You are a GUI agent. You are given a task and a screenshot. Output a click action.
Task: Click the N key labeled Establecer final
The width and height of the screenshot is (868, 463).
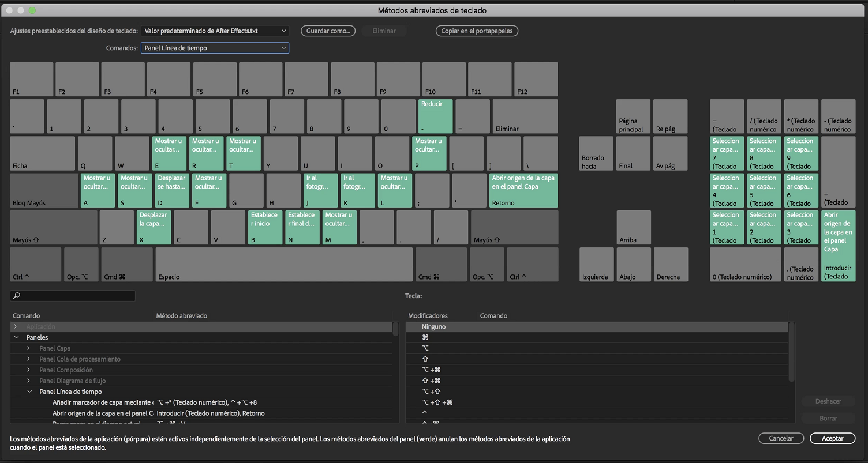pos(302,227)
